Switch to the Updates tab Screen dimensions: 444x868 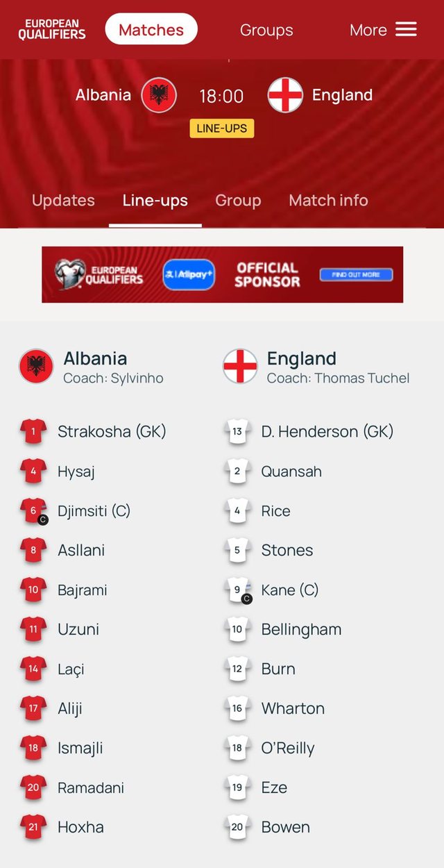63,201
